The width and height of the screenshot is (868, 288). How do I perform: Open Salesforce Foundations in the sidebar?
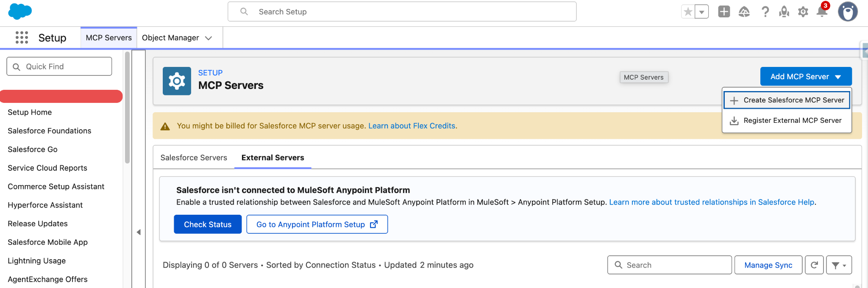(50, 131)
